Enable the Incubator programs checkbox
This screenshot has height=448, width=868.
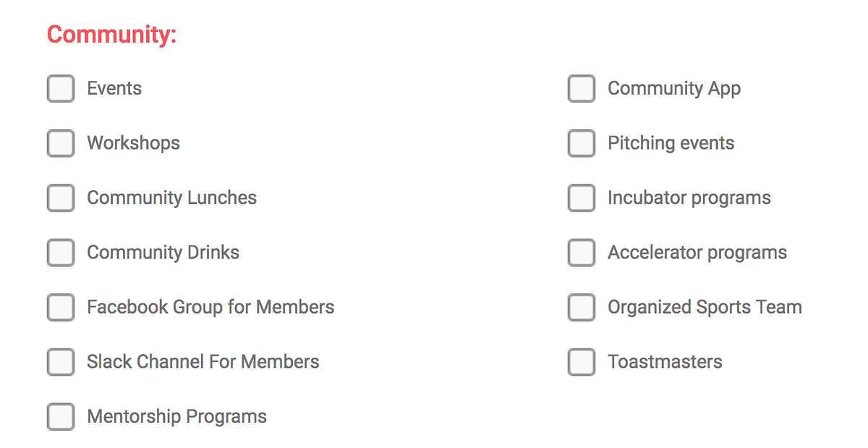tap(582, 198)
